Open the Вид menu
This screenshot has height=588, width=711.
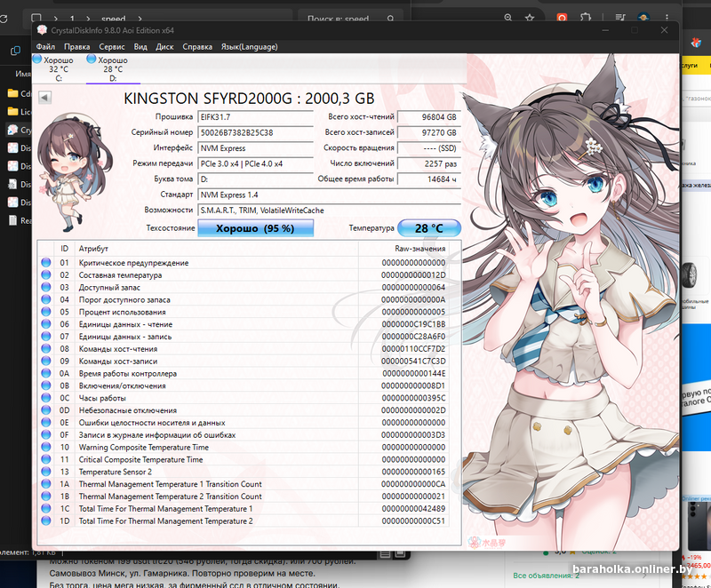140,47
